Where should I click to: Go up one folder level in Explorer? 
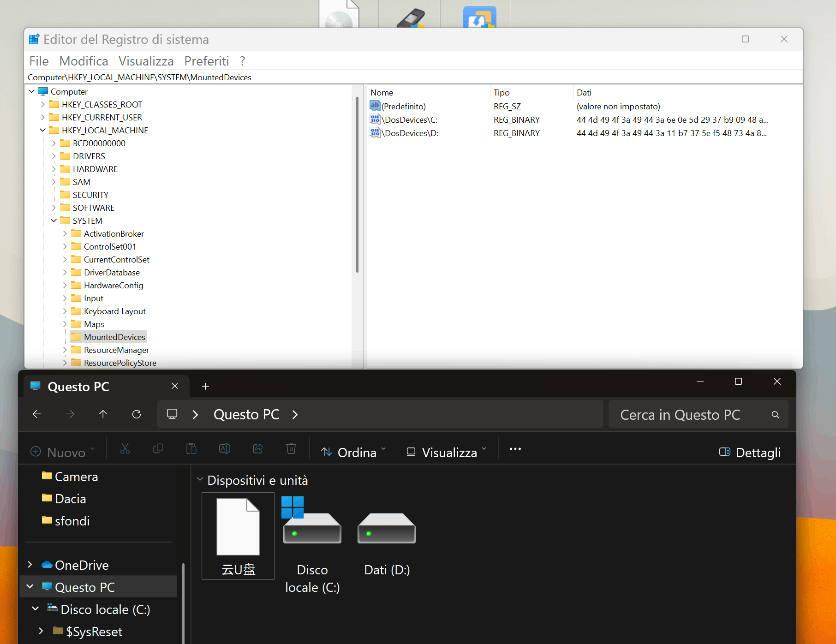point(103,414)
